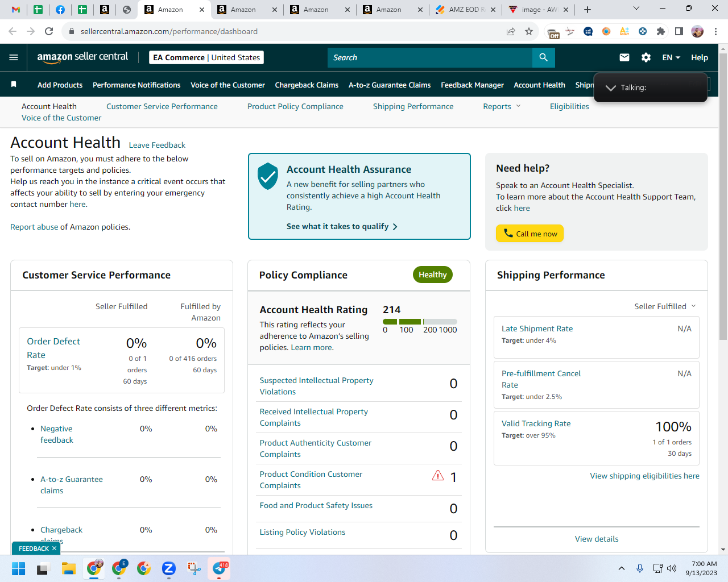The width and height of the screenshot is (728, 582).
Task: Open the Chrome tab search chevron
Action: point(636,9)
